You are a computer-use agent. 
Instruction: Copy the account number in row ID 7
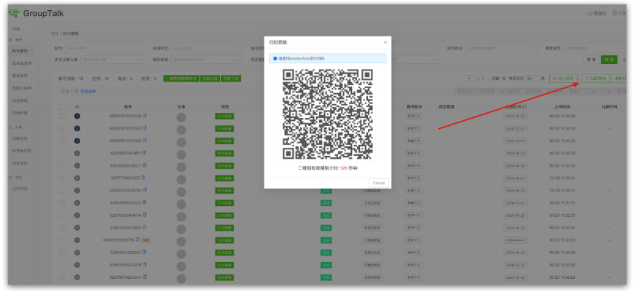pyautogui.click(x=144, y=190)
